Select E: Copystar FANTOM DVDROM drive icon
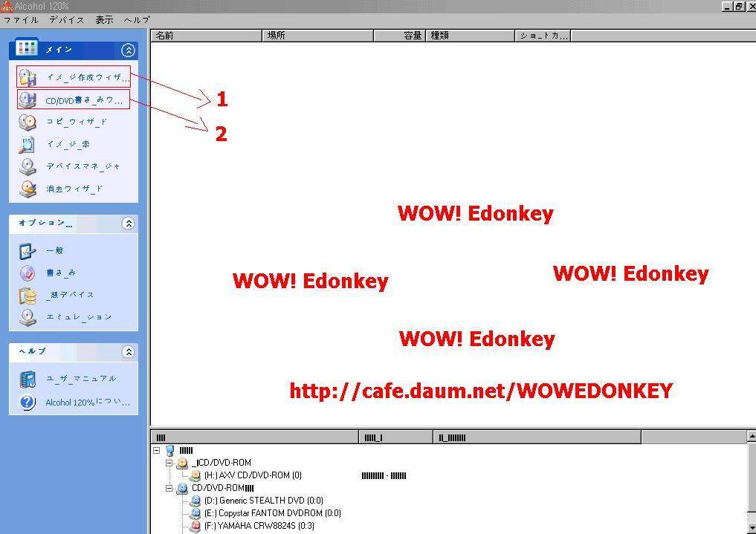Image resolution: width=756 pixels, height=534 pixels. (195, 513)
